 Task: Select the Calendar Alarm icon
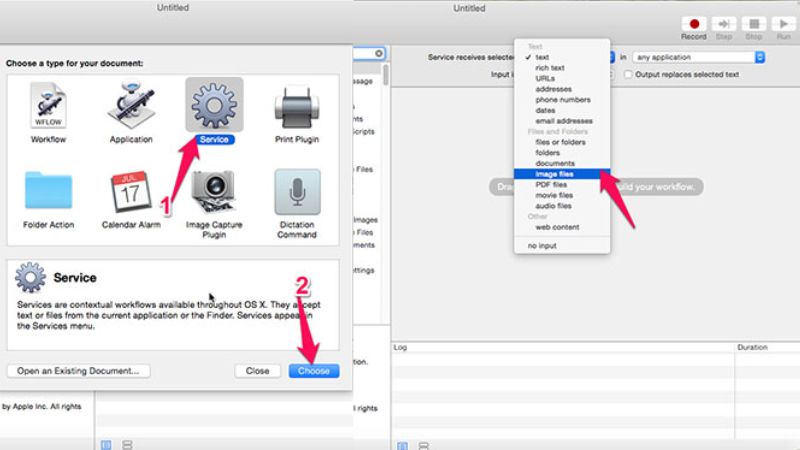pos(131,190)
